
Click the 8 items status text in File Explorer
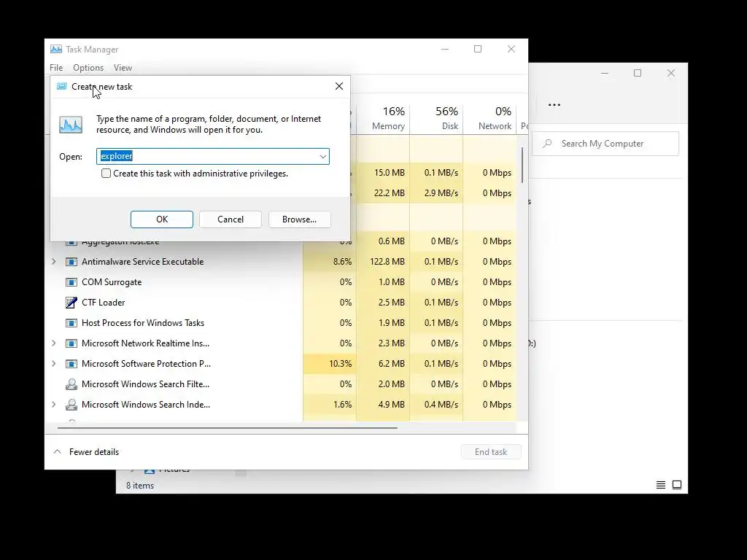click(x=140, y=485)
